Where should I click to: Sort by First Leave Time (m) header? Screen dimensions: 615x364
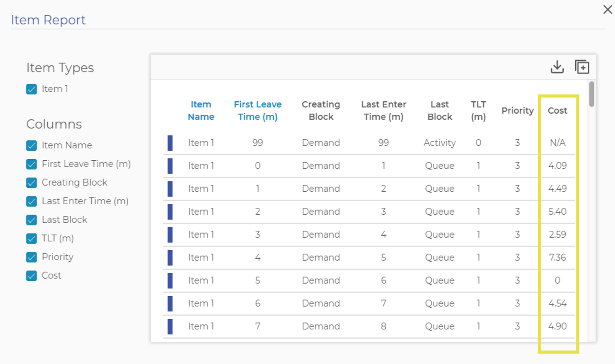(258, 111)
